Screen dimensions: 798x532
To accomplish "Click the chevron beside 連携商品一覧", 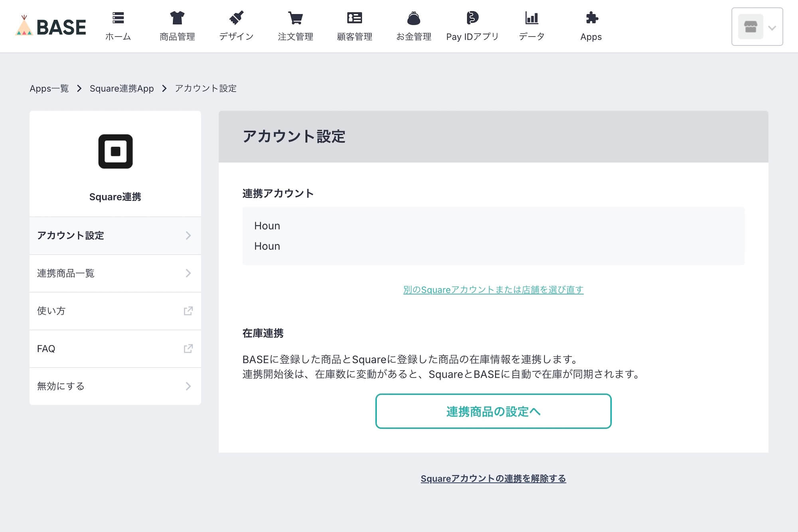I will tap(188, 273).
